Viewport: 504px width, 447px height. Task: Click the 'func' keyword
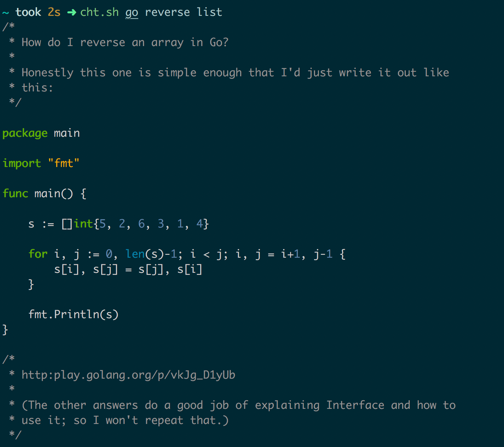point(15,194)
